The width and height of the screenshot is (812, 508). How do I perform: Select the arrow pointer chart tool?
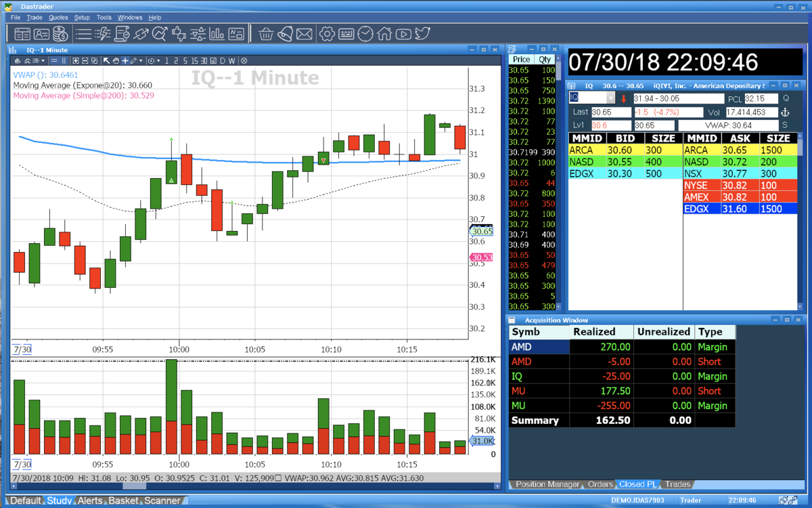[106, 61]
